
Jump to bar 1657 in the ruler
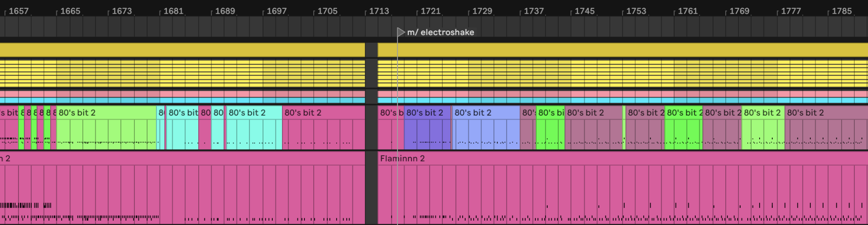click(x=18, y=11)
